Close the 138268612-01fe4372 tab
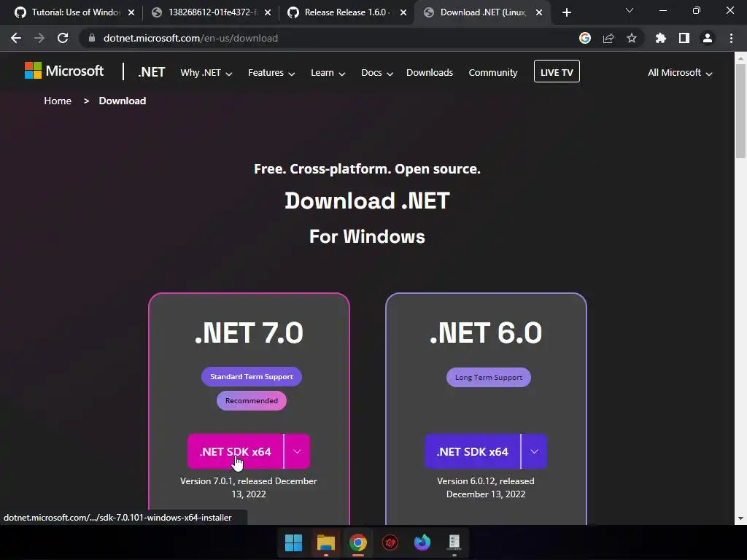 click(x=268, y=12)
